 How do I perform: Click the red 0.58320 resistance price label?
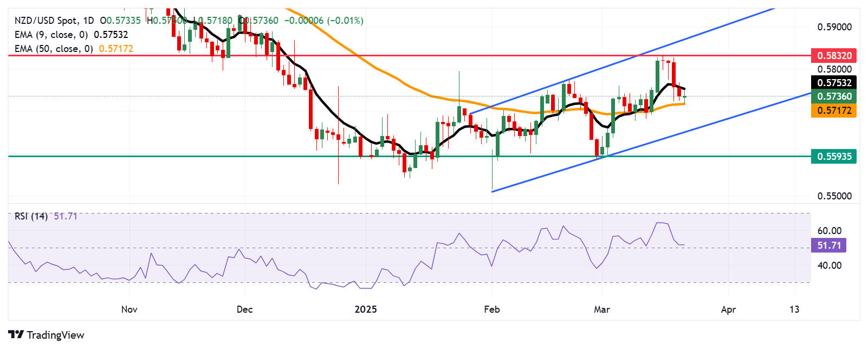coord(834,55)
